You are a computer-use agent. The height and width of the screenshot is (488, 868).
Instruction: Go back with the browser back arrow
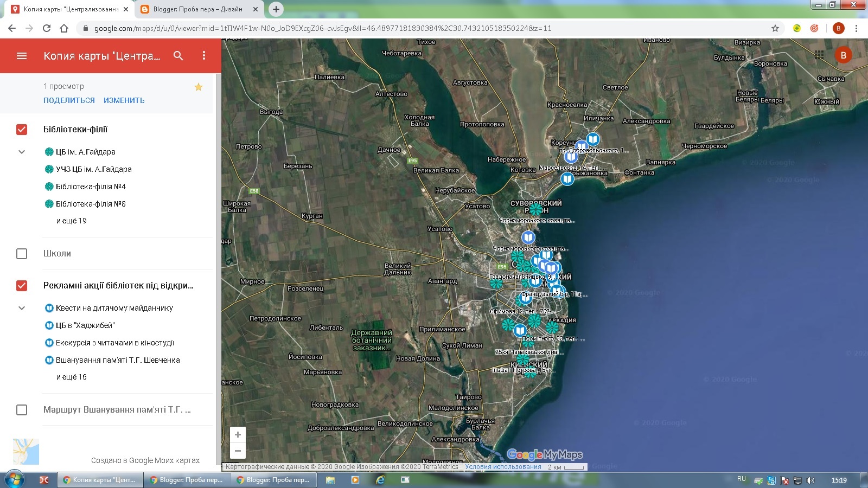[x=12, y=28]
